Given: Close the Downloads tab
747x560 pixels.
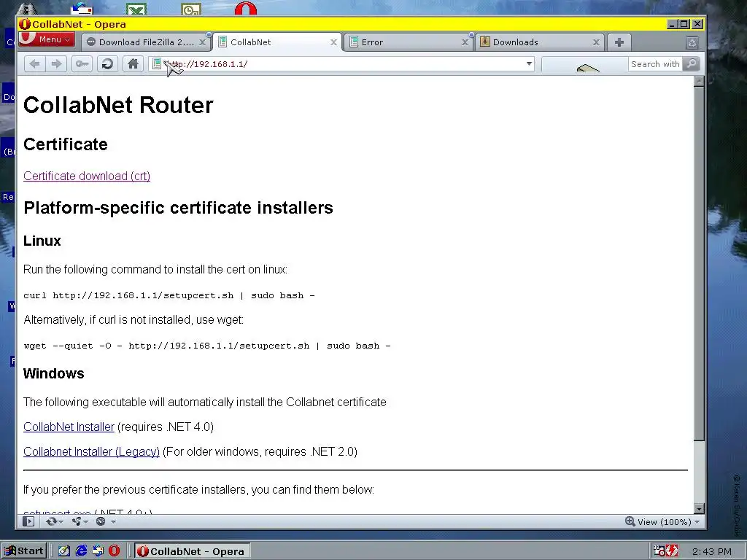Looking at the screenshot, I should tap(596, 42).
